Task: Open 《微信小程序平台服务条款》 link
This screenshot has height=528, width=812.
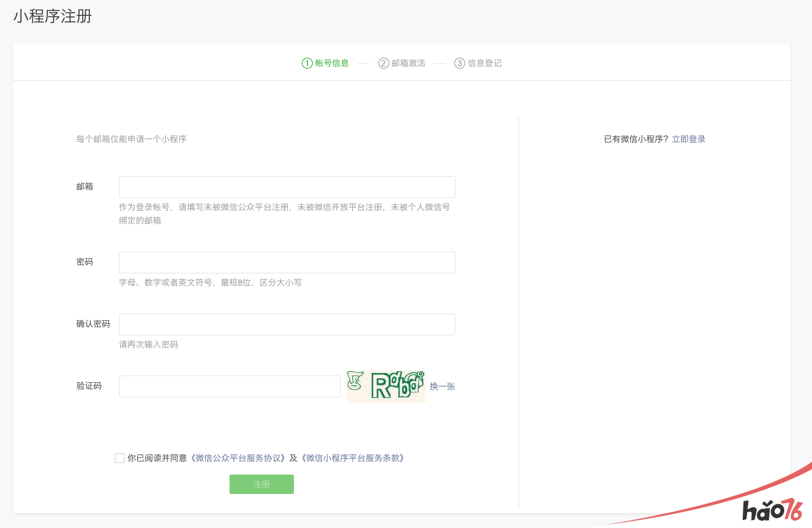Action: pyautogui.click(x=352, y=458)
